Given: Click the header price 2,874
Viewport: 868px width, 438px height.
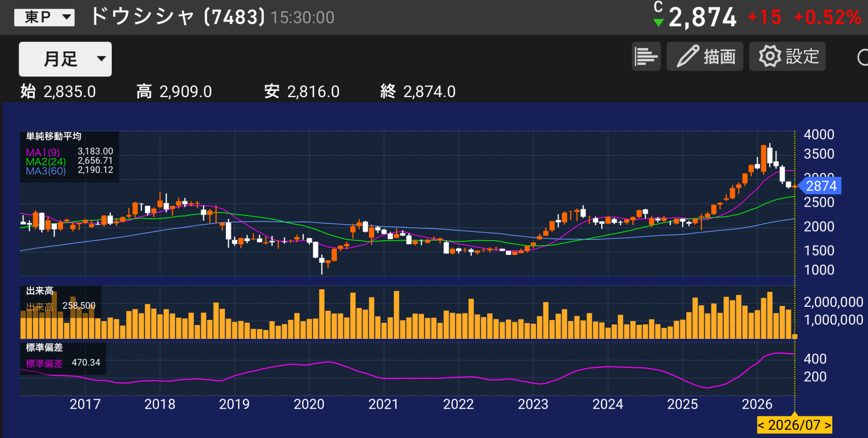Looking at the screenshot, I should click(702, 17).
